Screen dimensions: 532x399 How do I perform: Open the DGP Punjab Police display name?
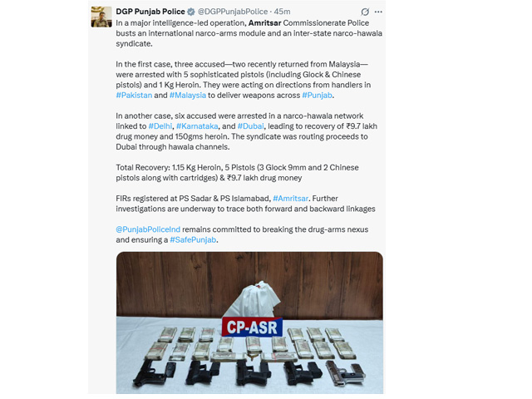(x=150, y=12)
